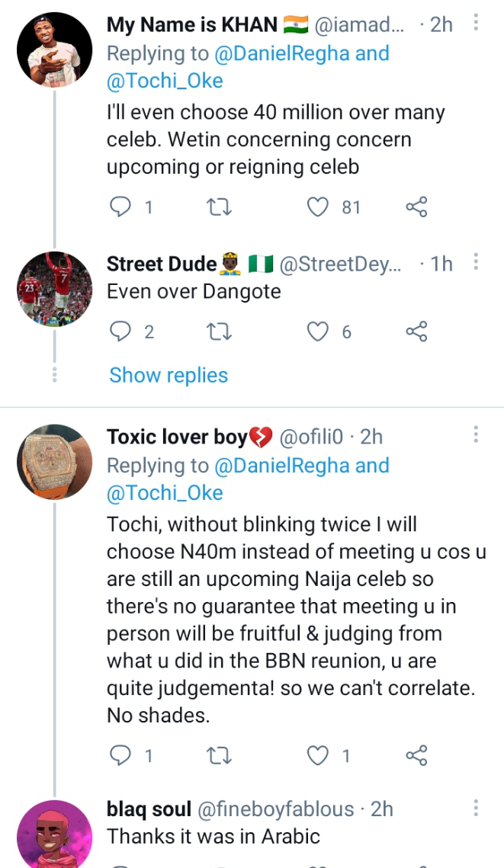Reply to My Name is KHAN's tweet

121,207
